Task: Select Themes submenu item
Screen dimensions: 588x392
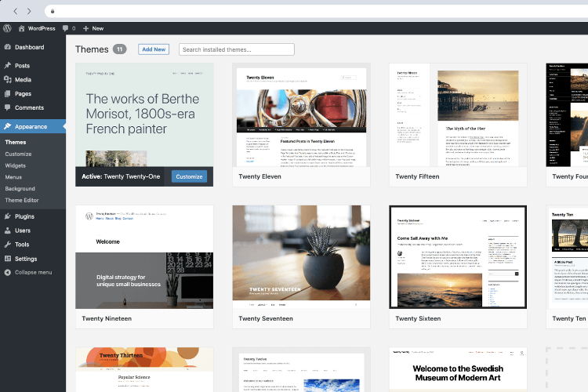Action: (16, 142)
